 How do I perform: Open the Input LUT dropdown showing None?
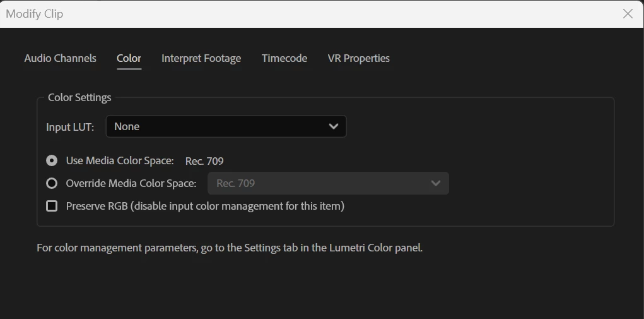coord(225,126)
